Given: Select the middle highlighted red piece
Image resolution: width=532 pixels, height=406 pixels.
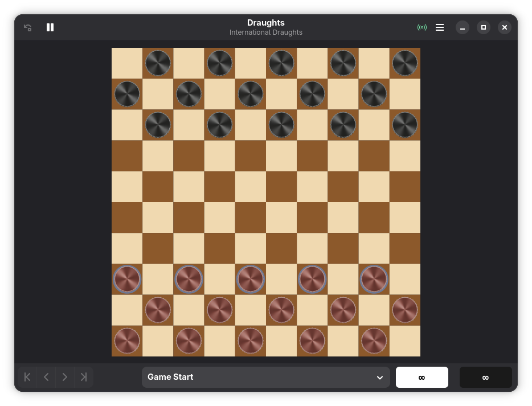Looking at the screenshot, I should [x=251, y=279].
